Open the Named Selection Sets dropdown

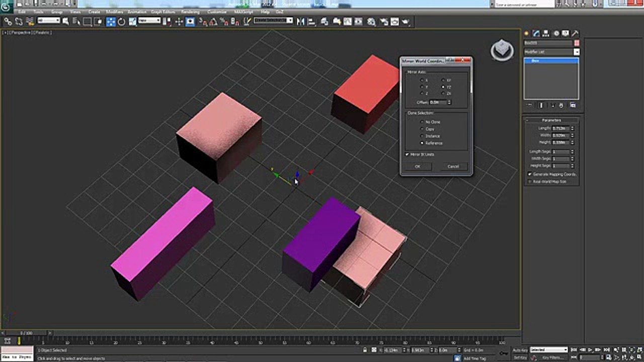pyautogui.click(x=273, y=21)
